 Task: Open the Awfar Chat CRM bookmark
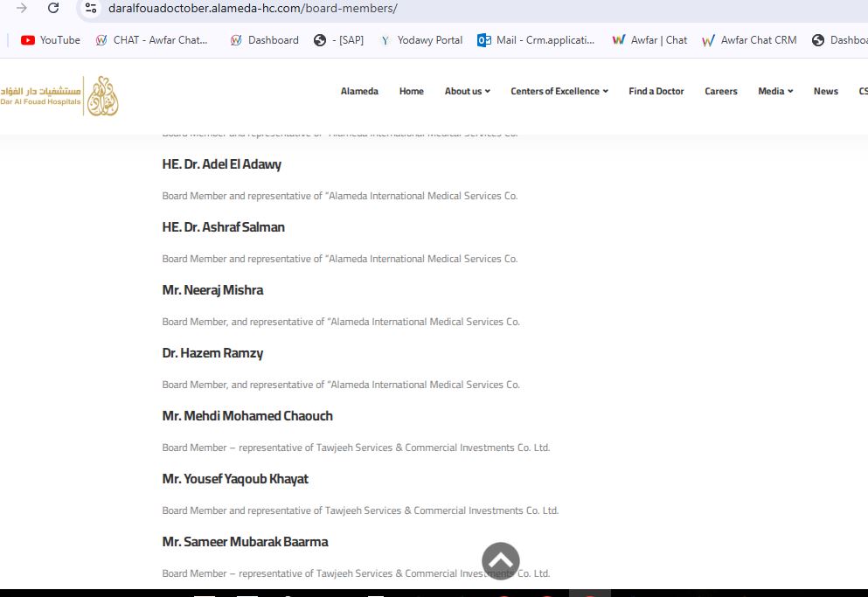[x=749, y=40]
